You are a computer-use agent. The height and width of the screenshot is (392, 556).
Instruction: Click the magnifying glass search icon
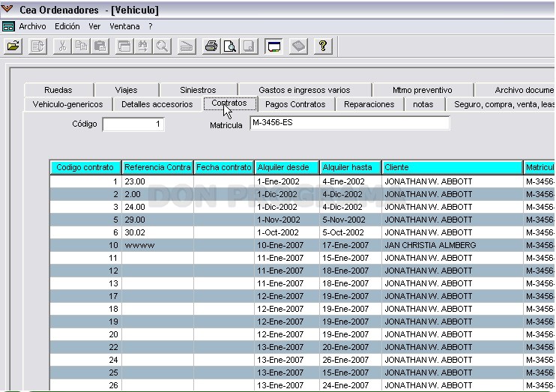tap(162, 46)
